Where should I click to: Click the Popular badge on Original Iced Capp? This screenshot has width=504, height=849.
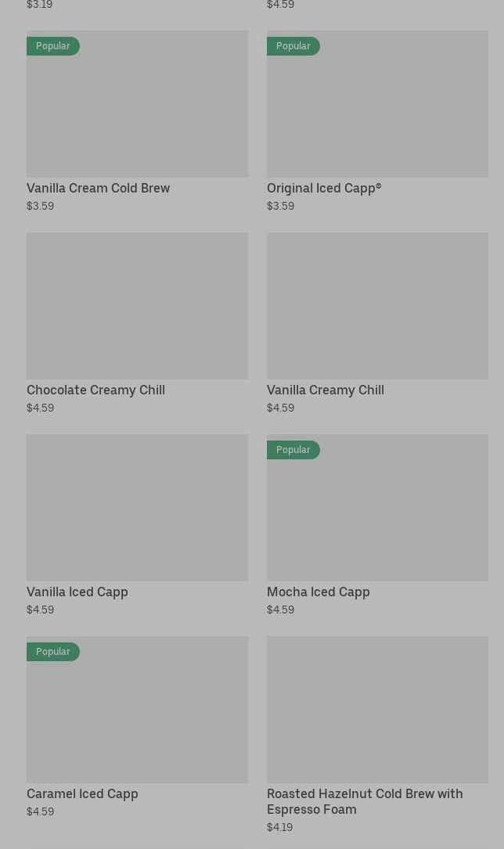point(293,46)
